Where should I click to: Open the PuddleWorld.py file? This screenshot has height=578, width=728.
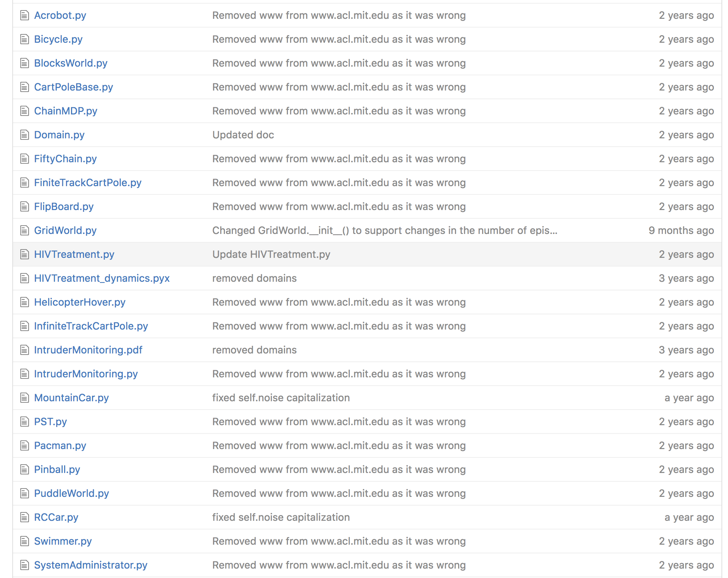point(71,493)
